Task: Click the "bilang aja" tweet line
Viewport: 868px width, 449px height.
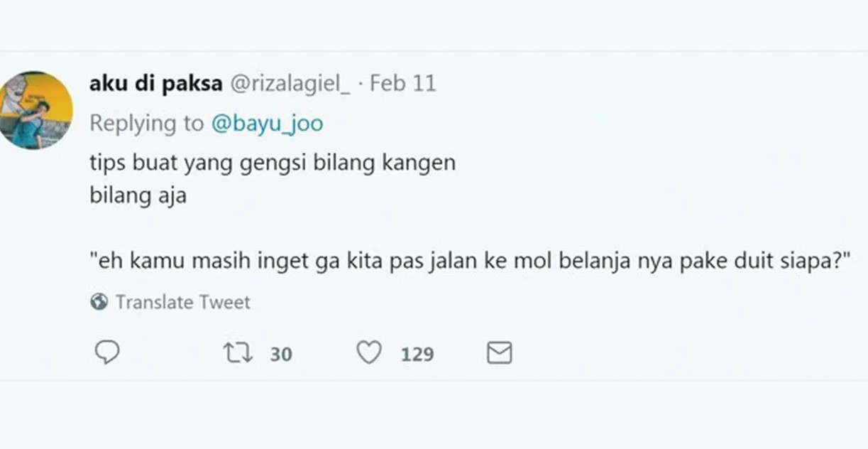Action: [x=138, y=195]
